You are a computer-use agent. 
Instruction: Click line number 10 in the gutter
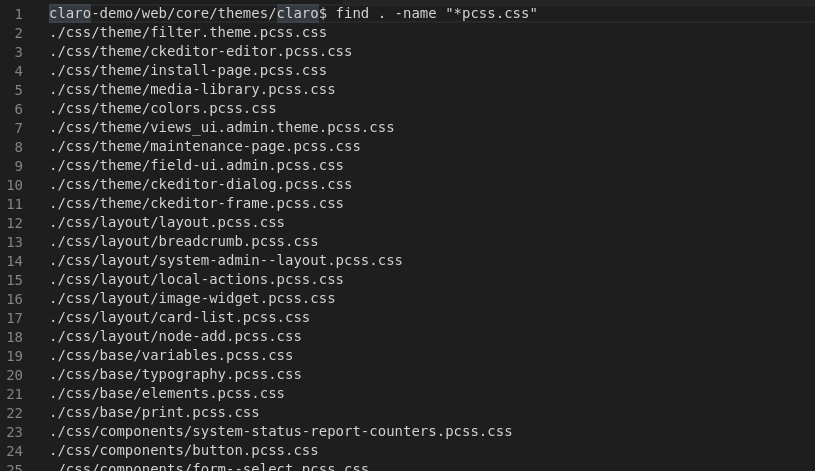click(14, 184)
